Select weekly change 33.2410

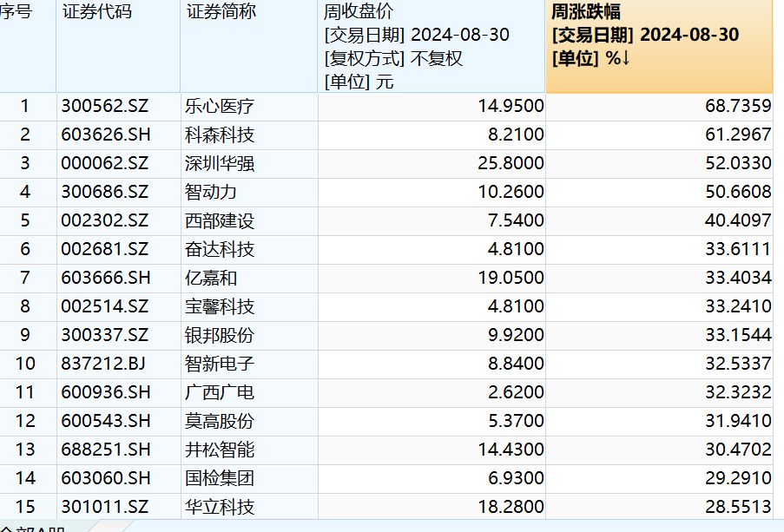pyautogui.click(x=738, y=306)
